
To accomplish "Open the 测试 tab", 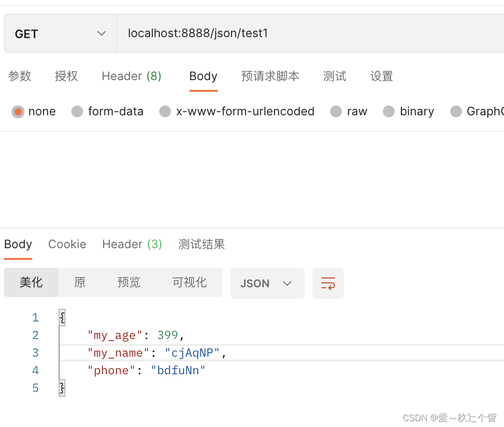I will [335, 76].
